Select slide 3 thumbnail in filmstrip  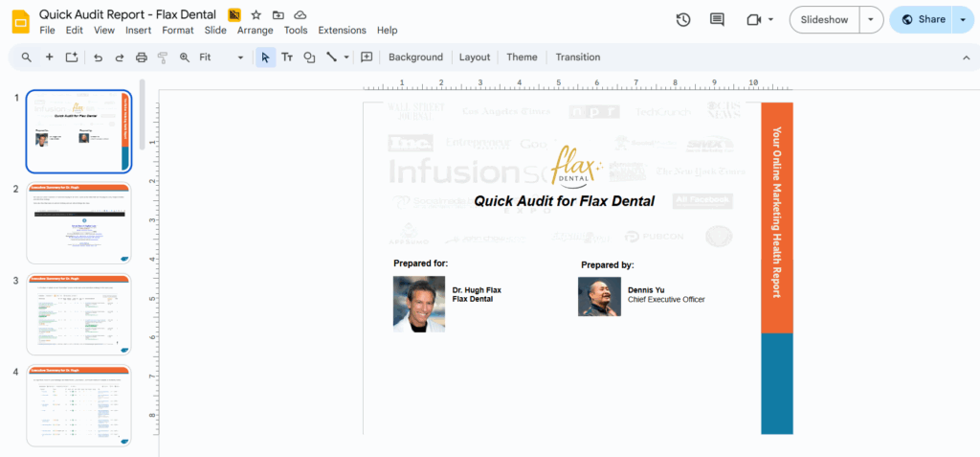[79, 314]
